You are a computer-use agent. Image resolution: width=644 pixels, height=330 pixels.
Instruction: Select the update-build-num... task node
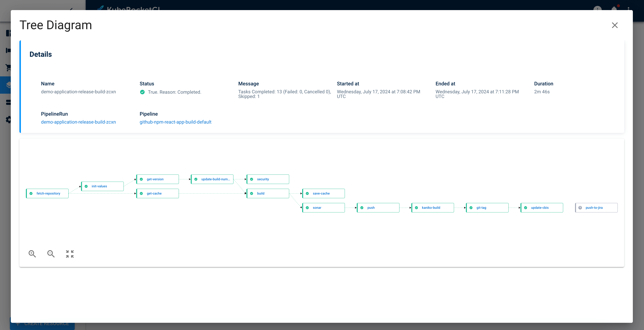click(212, 179)
